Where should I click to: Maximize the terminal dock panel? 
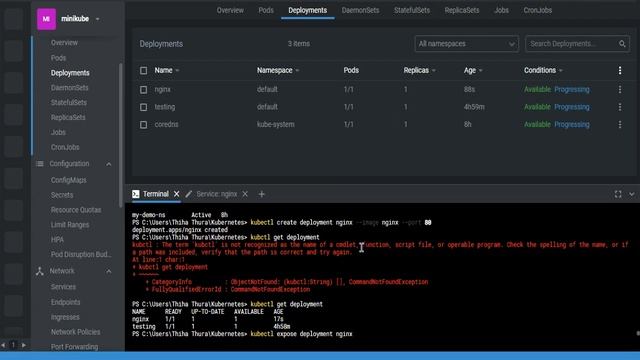pyautogui.click(x=618, y=194)
